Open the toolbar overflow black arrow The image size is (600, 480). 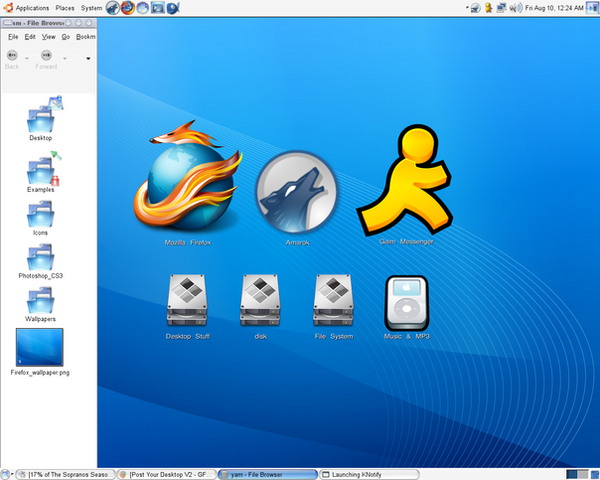(x=88, y=59)
